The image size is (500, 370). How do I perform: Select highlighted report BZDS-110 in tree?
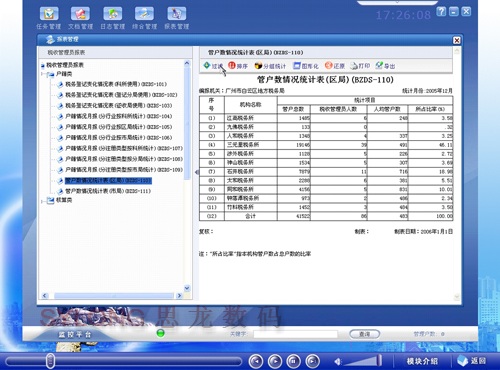(108, 181)
